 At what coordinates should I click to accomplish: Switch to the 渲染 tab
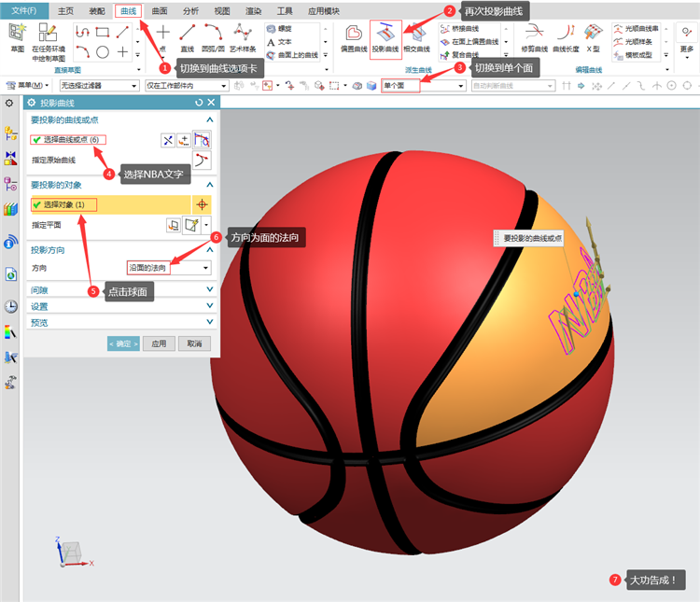click(253, 11)
